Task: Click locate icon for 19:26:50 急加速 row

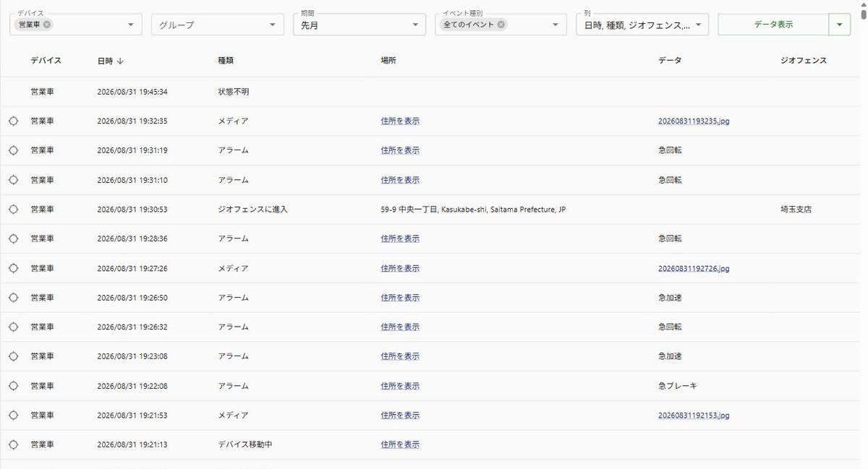Action: click(x=13, y=298)
